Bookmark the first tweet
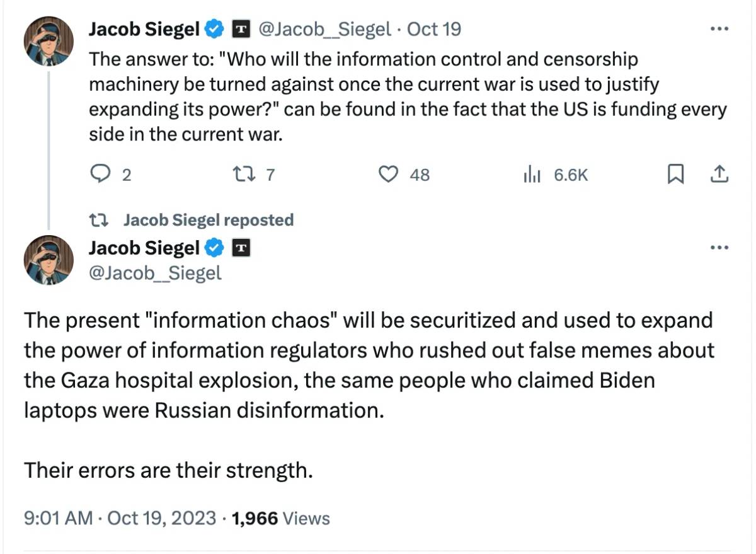 click(675, 174)
